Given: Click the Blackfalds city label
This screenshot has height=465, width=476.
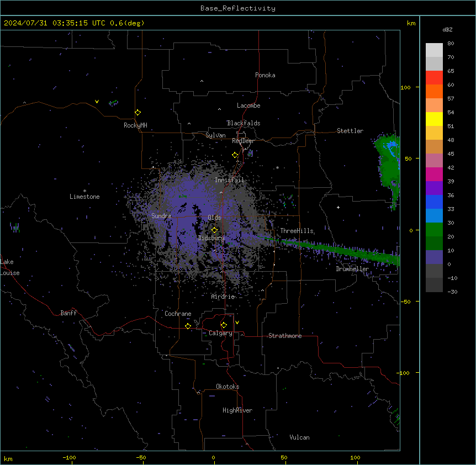Looking at the screenshot, I should 244,123.
